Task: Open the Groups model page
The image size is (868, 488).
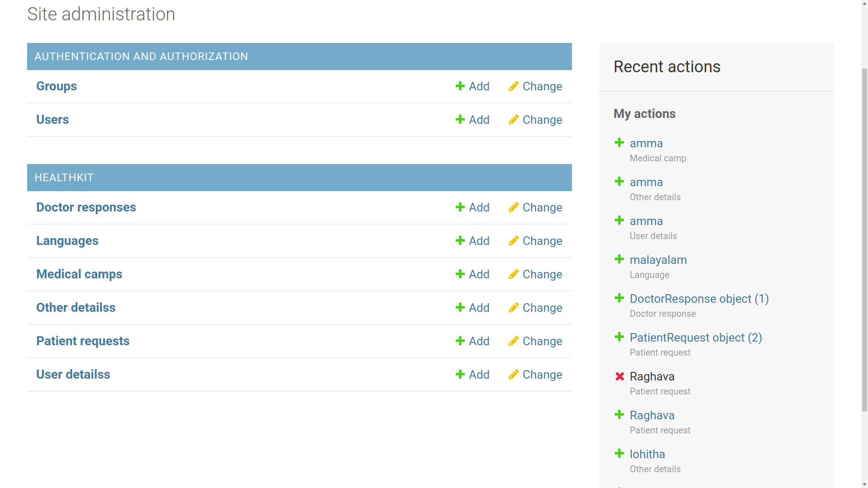Action: (x=57, y=86)
